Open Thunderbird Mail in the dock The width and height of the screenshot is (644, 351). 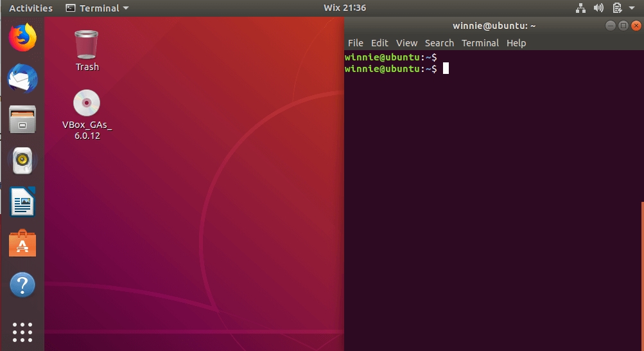(22, 78)
